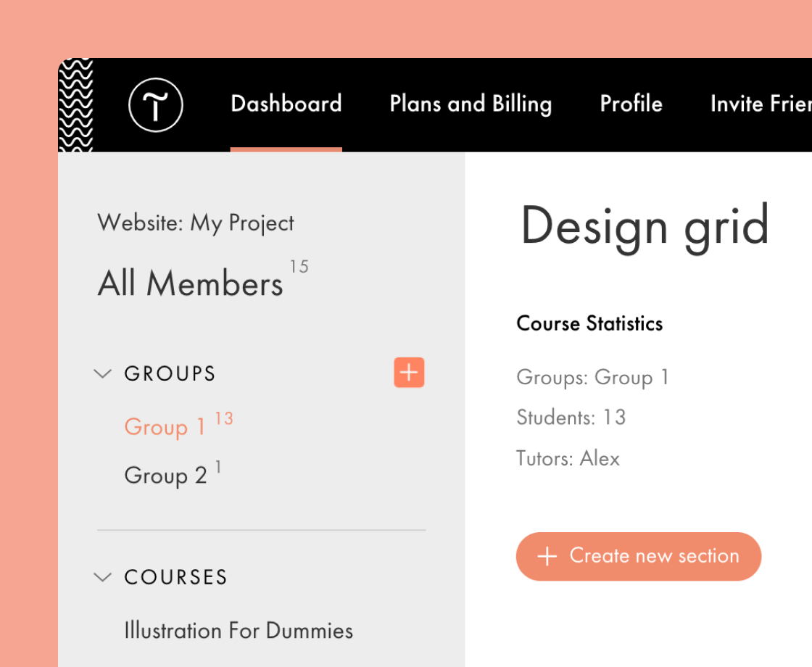Collapse the Courses section chevron
This screenshot has width=812, height=667.
pyautogui.click(x=103, y=577)
